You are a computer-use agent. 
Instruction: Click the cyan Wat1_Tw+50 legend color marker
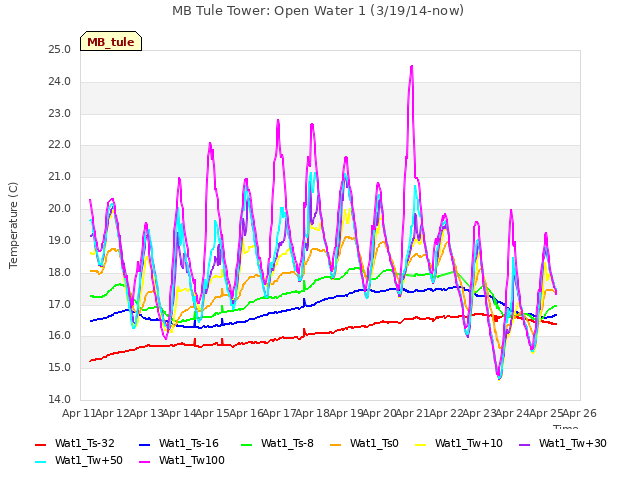[40, 462]
